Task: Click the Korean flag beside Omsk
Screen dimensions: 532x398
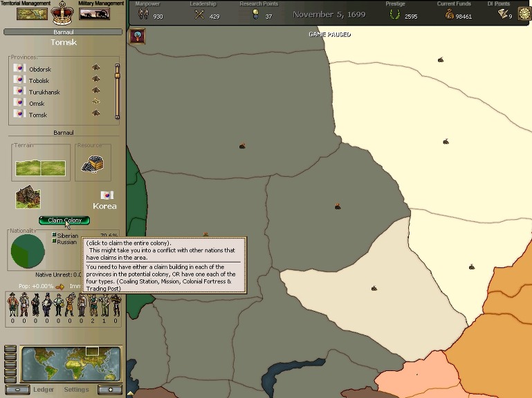Action: tap(19, 102)
